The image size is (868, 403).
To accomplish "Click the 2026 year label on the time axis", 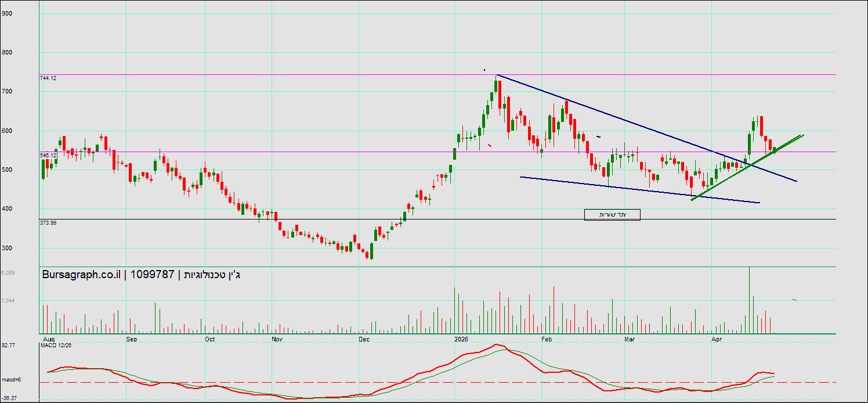I will pyautogui.click(x=461, y=339).
